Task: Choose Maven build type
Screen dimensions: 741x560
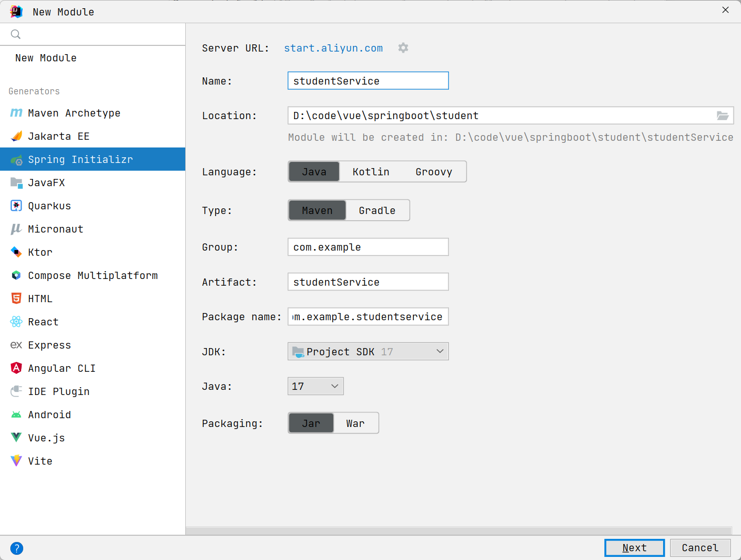Action: click(317, 210)
